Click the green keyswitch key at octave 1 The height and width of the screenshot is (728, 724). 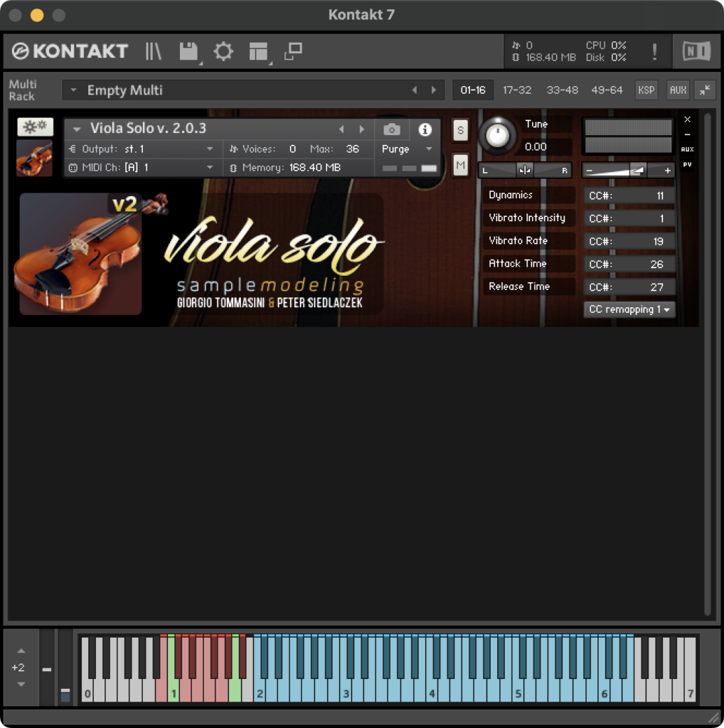point(173,692)
